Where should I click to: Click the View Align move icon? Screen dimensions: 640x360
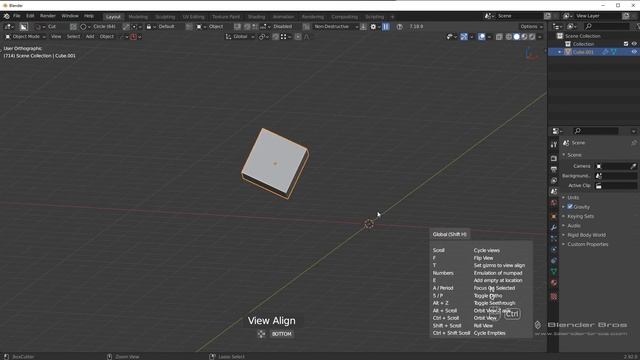coord(261,334)
